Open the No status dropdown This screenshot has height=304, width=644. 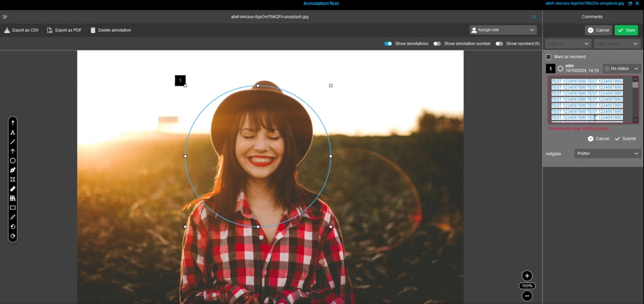622,69
